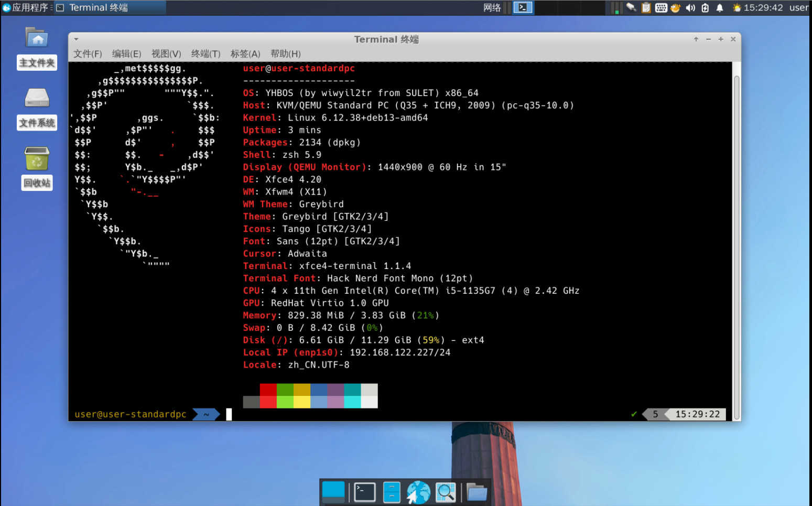Open the 回收站 trash desktop icon
The image size is (812, 506).
(37, 168)
